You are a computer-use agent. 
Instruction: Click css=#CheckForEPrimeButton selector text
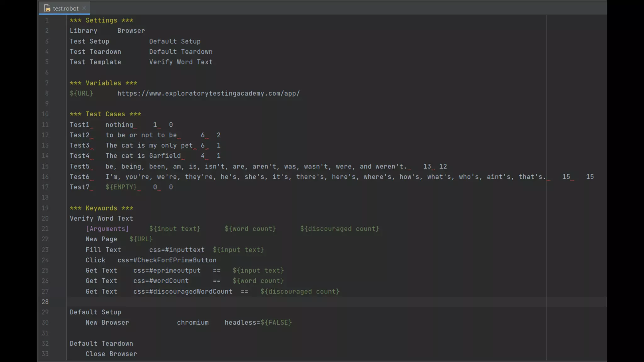[x=167, y=260]
